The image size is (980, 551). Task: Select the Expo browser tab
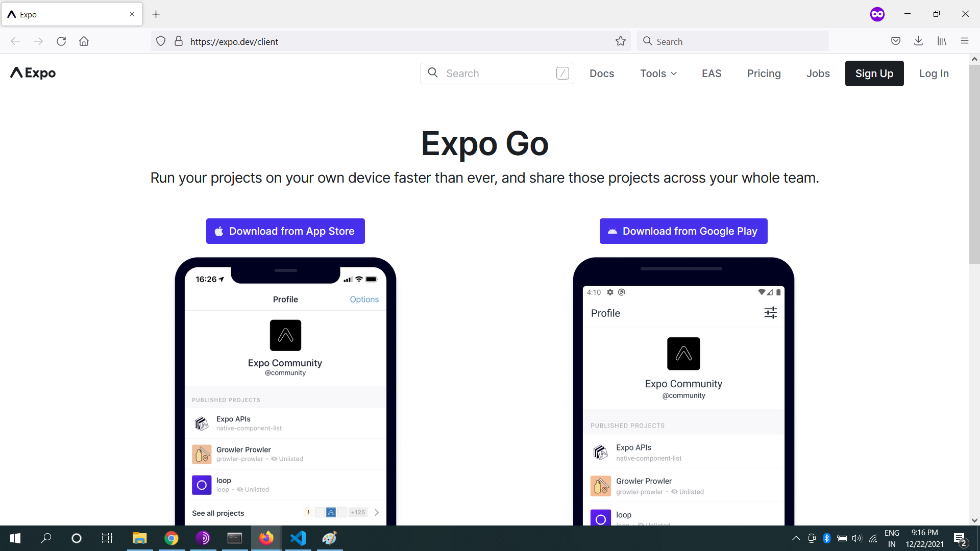(72, 14)
